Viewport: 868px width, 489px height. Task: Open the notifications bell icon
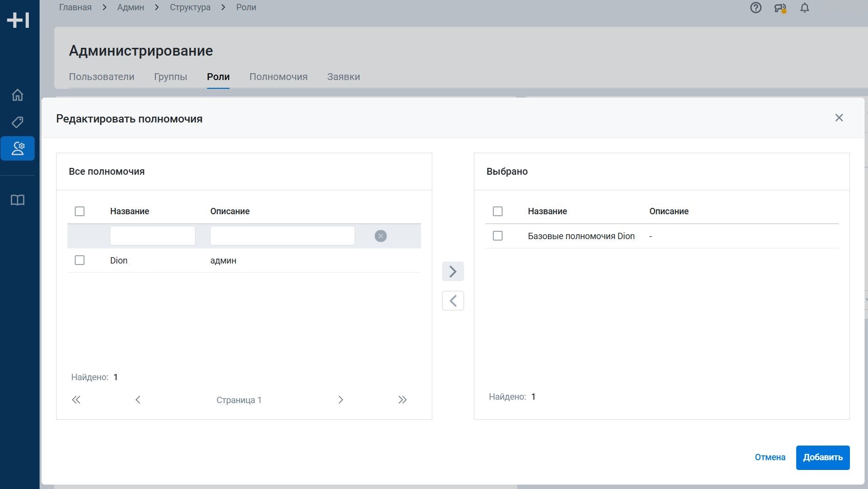804,8
